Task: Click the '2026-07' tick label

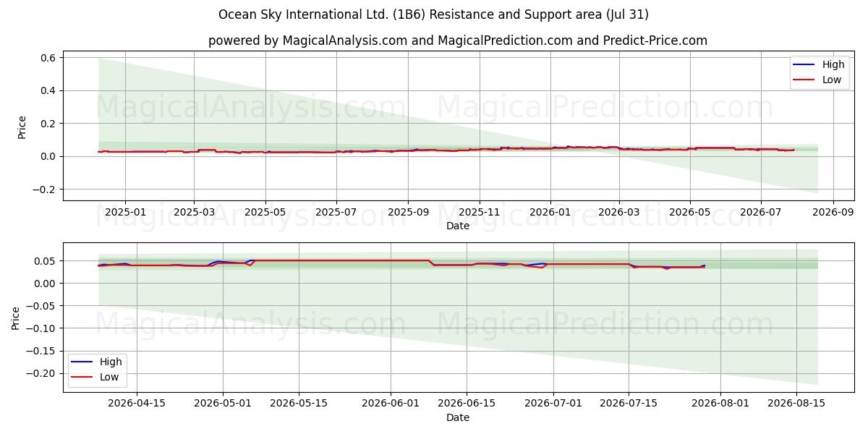Action: [761, 212]
